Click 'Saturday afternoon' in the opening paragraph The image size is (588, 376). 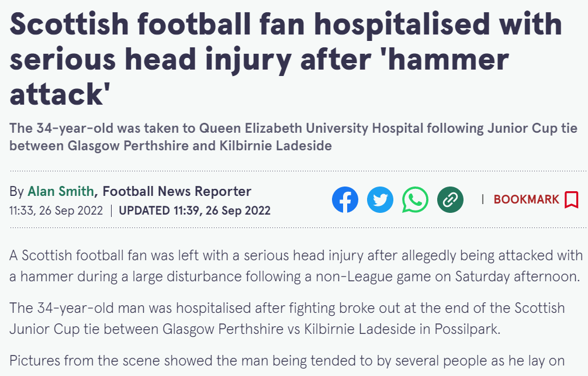[516, 277]
